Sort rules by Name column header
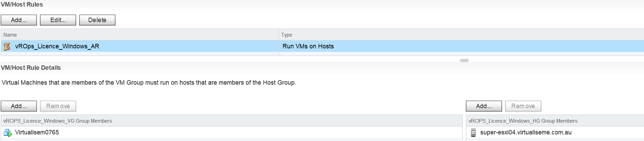 [140, 35]
